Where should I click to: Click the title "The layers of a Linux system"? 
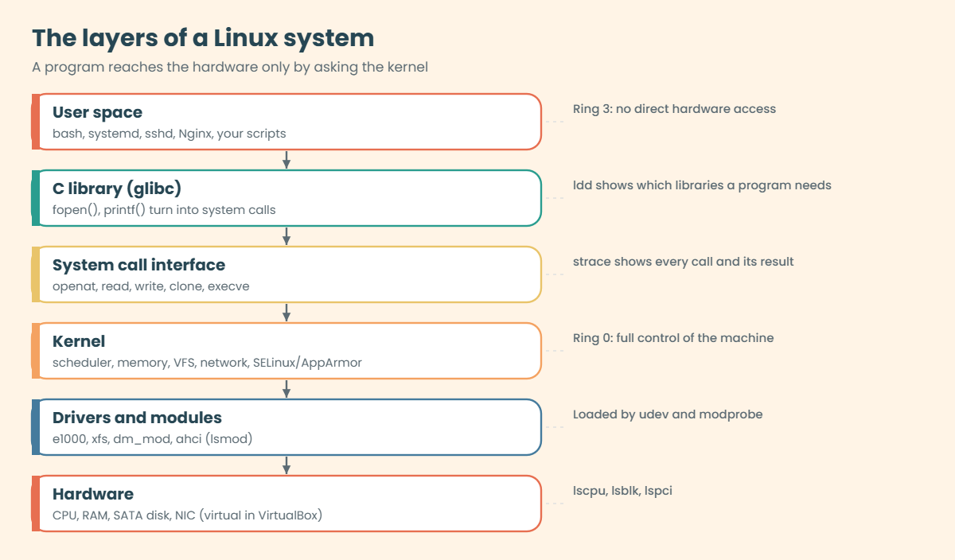[x=203, y=37]
